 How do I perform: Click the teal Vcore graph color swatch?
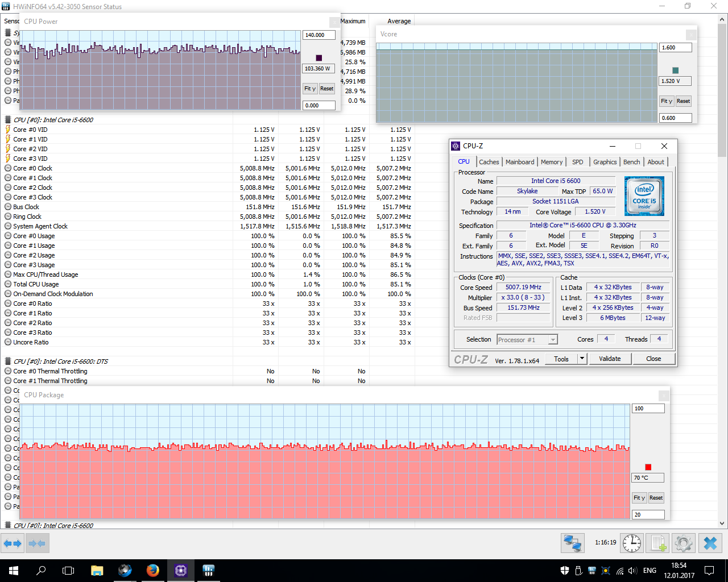(x=676, y=70)
